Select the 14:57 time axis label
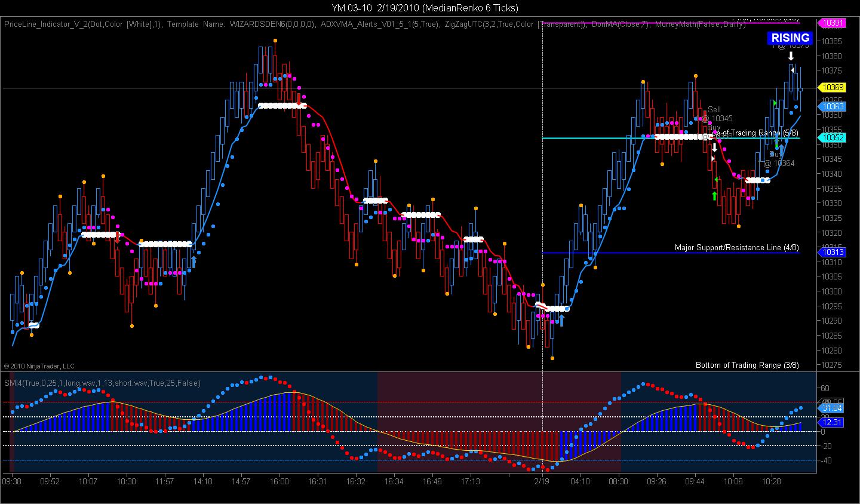Viewport: 860px width, 504px height. (x=241, y=481)
